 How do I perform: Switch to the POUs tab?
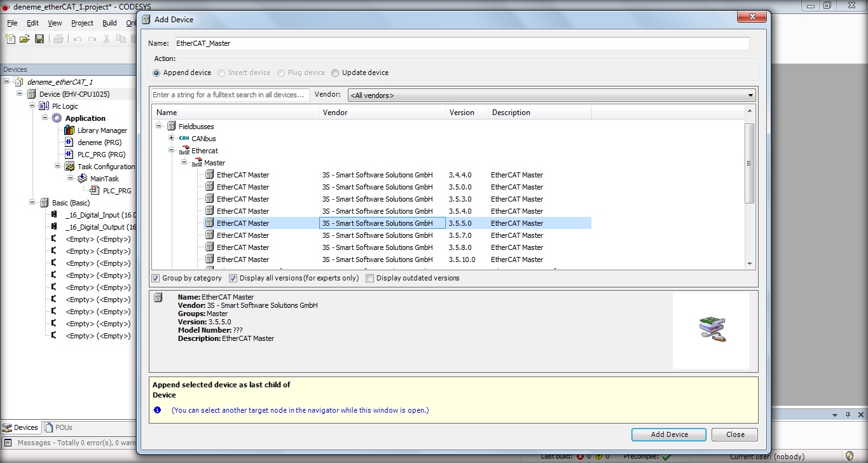click(59, 427)
